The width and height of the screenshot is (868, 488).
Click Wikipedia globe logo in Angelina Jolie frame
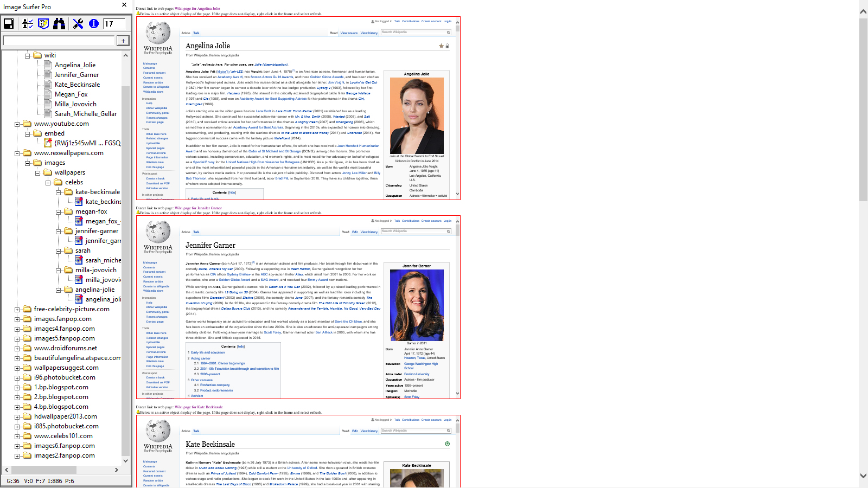158,33
